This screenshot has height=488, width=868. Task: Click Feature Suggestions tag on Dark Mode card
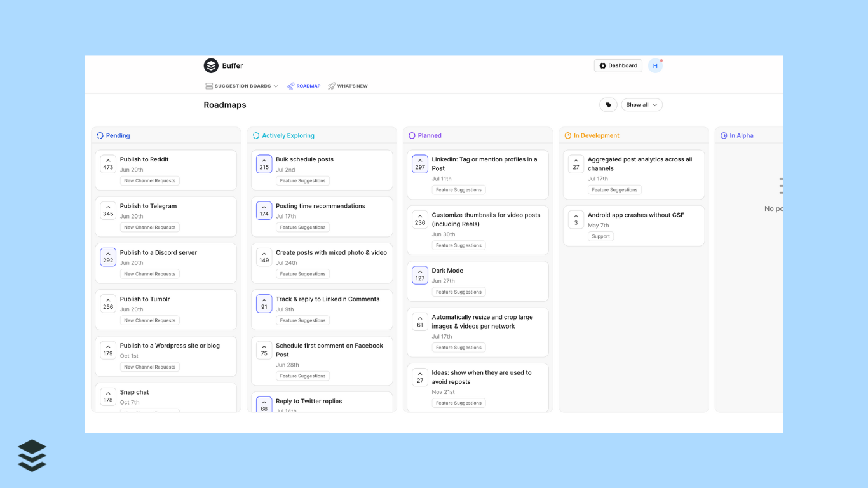click(459, 292)
